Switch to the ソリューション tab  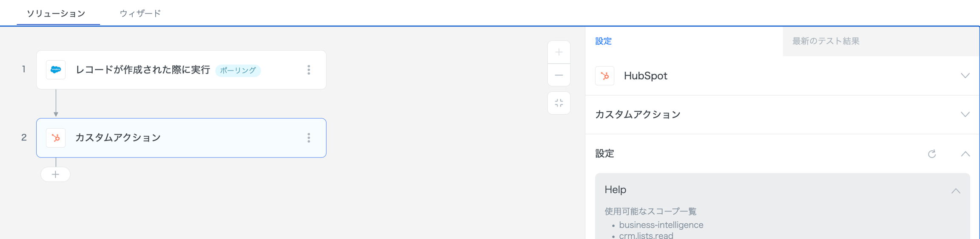(56, 14)
